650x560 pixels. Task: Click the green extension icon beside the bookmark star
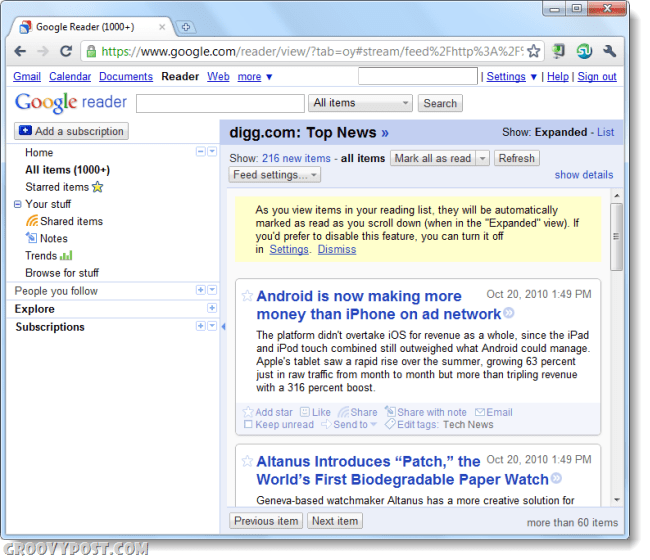coord(559,51)
